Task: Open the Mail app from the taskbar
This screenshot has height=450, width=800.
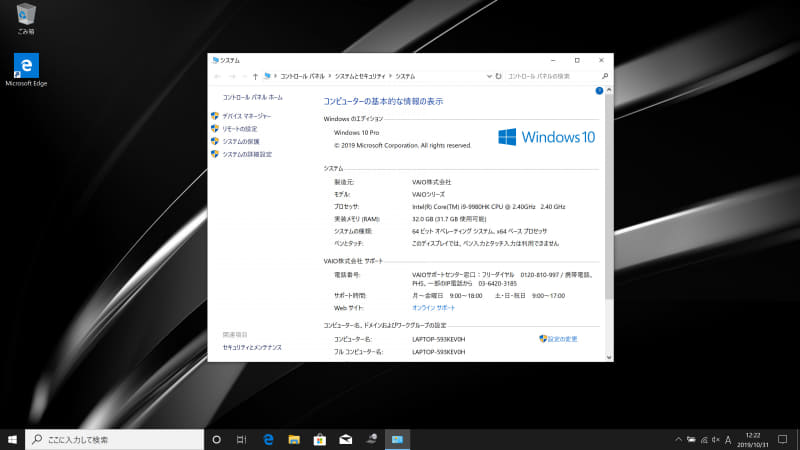Action: coord(345,439)
